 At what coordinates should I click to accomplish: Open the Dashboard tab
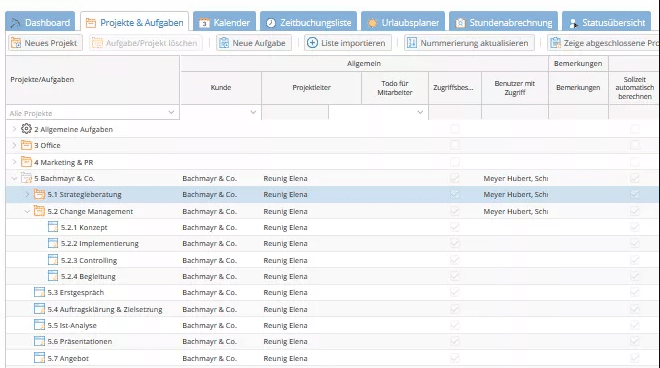40,22
